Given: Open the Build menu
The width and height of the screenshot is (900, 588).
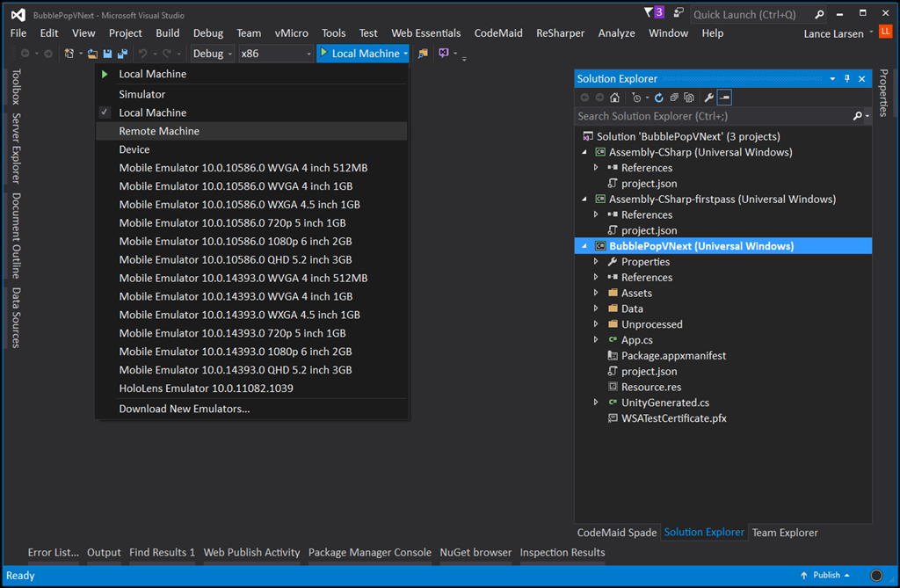Looking at the screenshot, I should coord(168,33).
